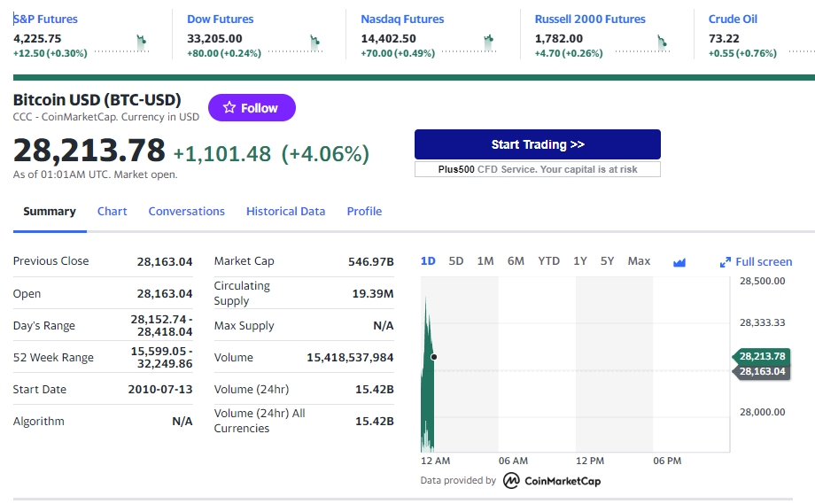Open the Crude Oil quote link
This screenshot has height=504, width=815.
coord(733,19)
